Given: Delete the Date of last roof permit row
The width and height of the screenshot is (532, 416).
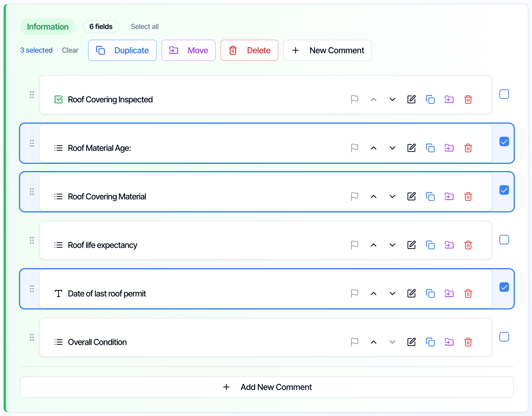Looking at the screenshot, I should [x=468, y=294].
